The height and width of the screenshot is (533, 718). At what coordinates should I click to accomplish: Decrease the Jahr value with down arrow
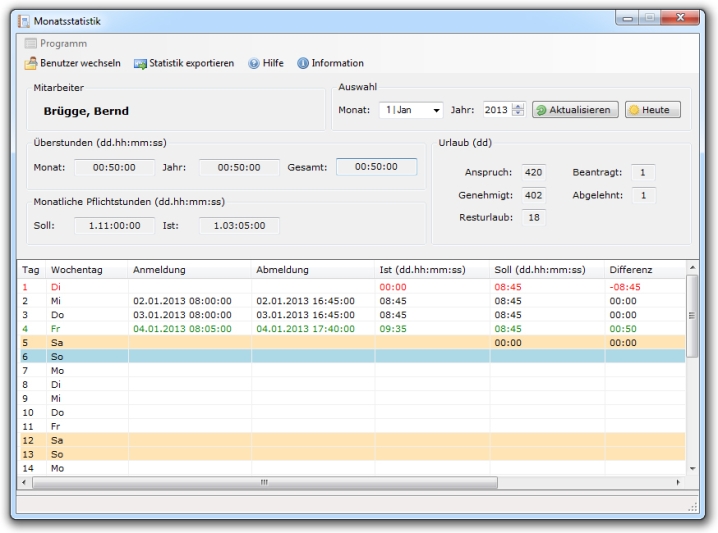(x=518, y=114)
